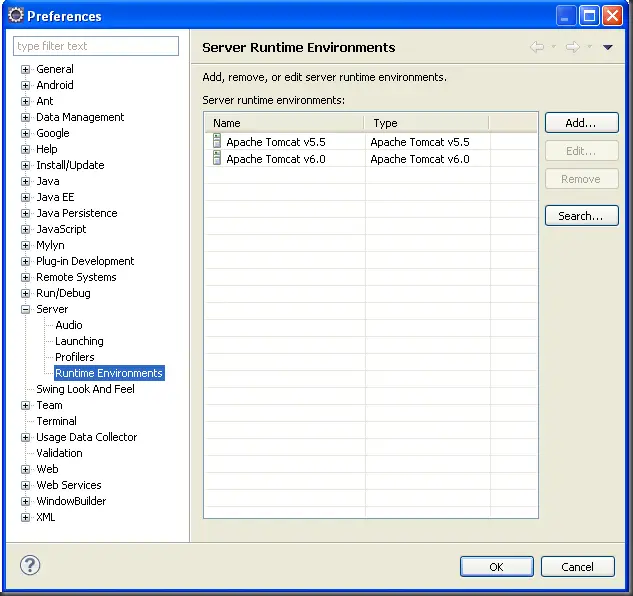Select Apache Tomcat v5.5 server icon

(x=217, y=142)
